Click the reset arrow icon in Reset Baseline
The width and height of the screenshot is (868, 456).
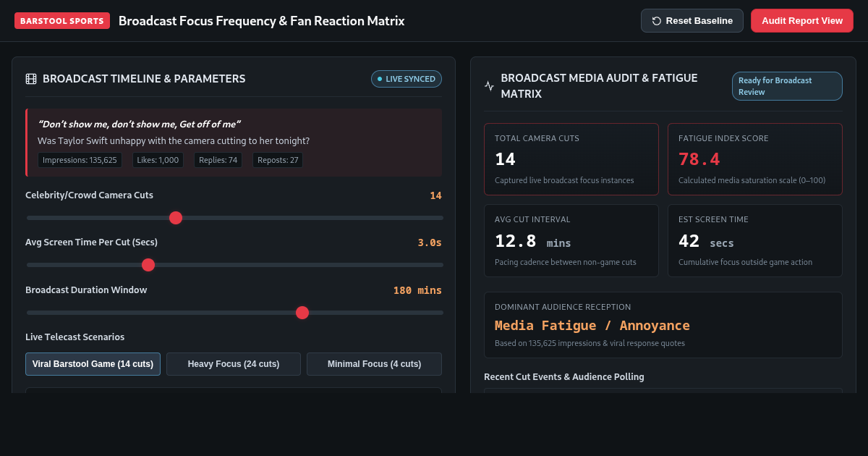[x=657, y=21]
